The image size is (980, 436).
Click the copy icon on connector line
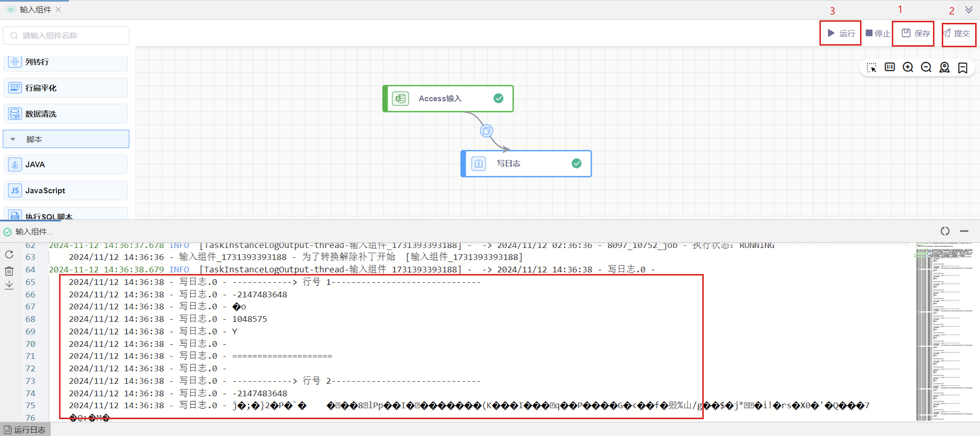[486, 131]
